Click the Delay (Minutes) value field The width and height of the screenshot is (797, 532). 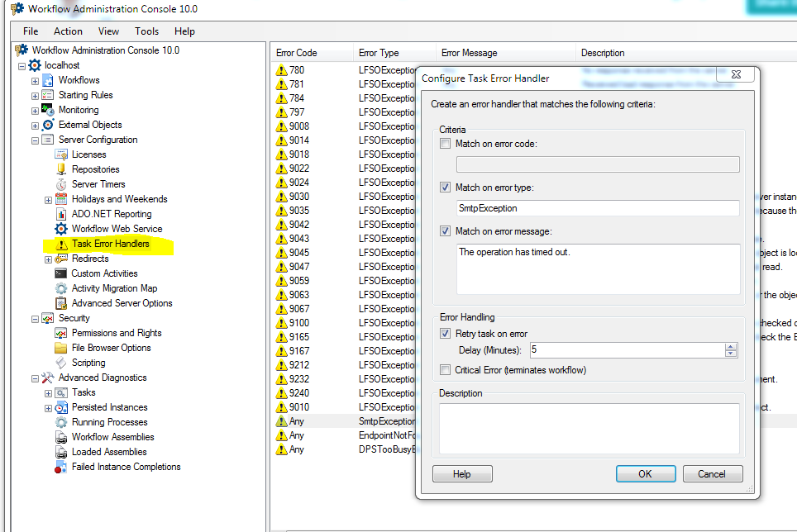(x=628, y=349)
